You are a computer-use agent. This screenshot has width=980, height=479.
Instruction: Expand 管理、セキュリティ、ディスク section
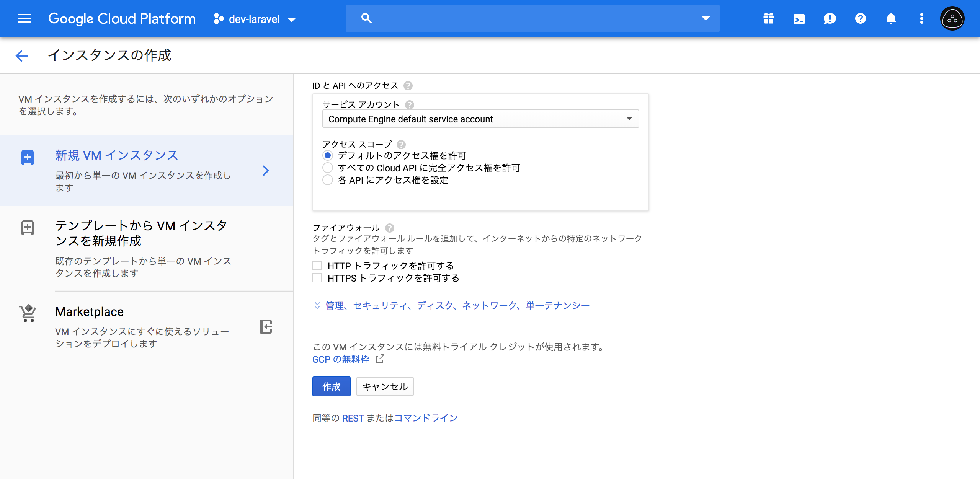457,305
